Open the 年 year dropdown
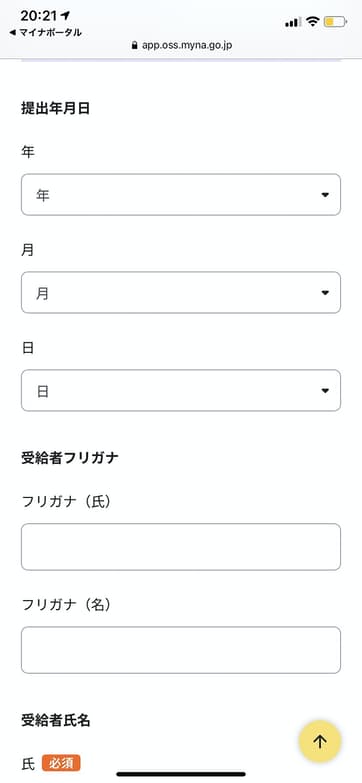This screenshot has height=783, width=362. (x=181, y=195)
